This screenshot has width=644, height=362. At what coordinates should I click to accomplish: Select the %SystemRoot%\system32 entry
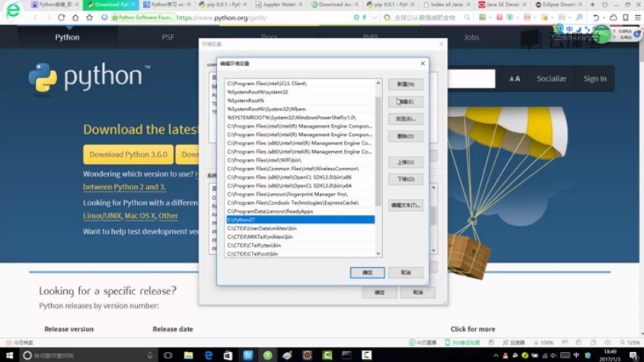[x=300, y=92]
